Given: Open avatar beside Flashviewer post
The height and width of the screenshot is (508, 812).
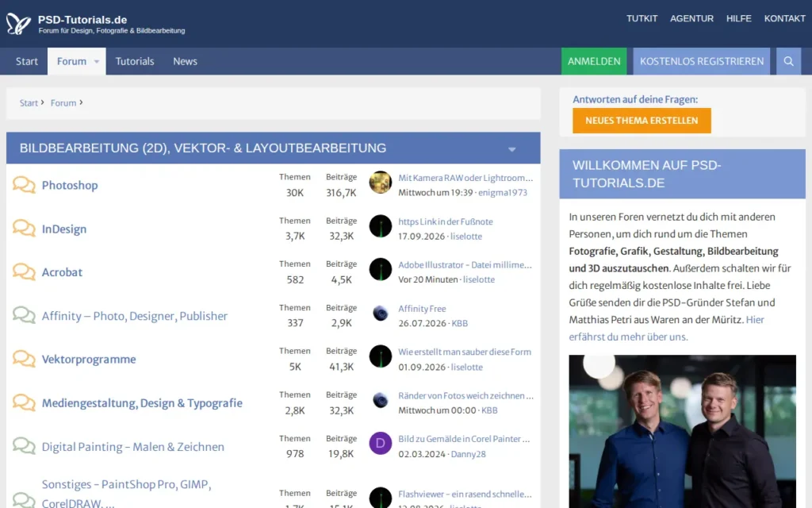Looking at the screenshot, I should [x=380, y=498].
